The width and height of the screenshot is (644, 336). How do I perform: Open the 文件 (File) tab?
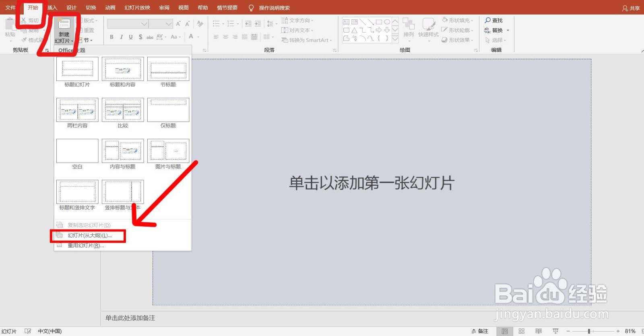point(10,8)
